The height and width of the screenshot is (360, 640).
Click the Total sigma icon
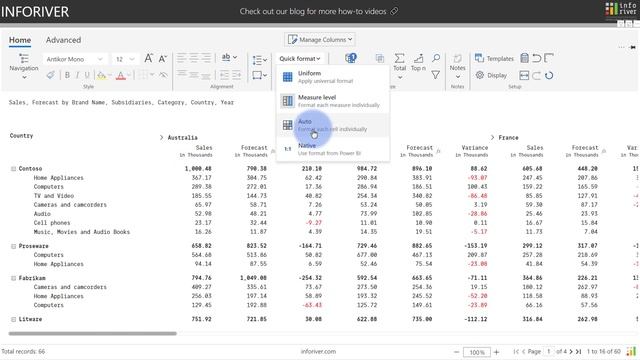click(400, 58)
